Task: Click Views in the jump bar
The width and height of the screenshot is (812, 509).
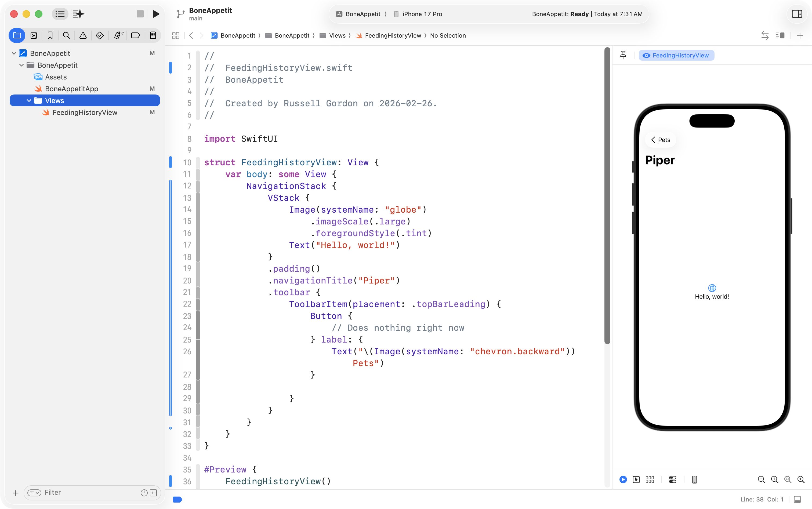Action: click(337, 35)
